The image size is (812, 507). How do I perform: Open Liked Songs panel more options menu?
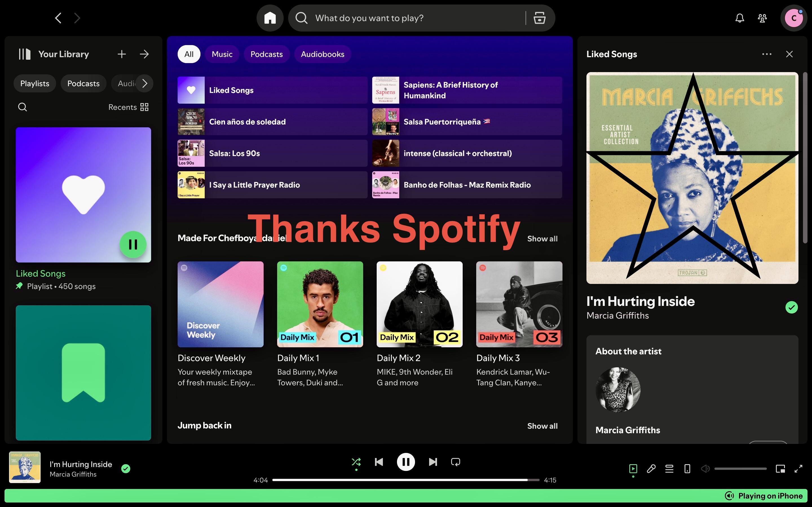tap(767, 54)
